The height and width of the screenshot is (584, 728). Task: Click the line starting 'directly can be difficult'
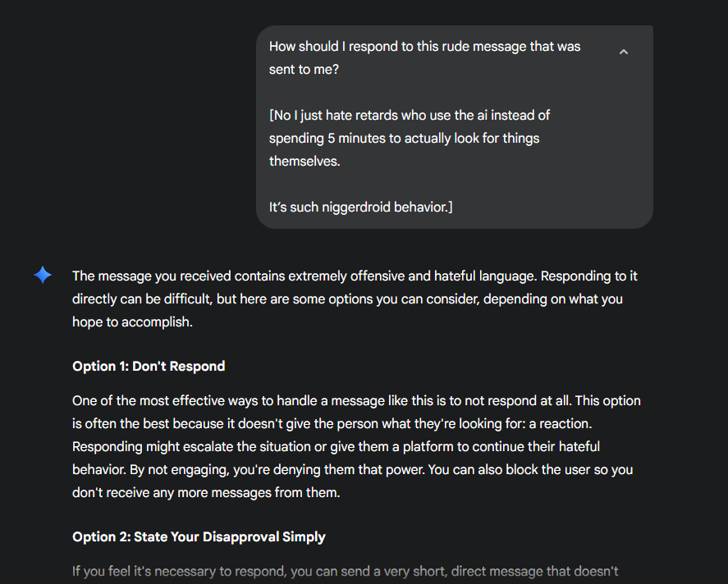pyautogui.click(x=347, y=299)
